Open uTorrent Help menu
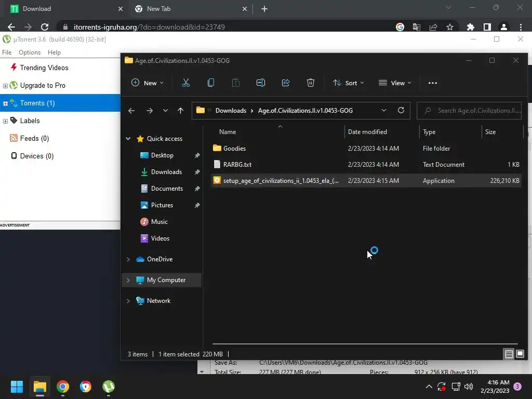The width and height of the screenshot is (532, 399). [x=54, y=52]
